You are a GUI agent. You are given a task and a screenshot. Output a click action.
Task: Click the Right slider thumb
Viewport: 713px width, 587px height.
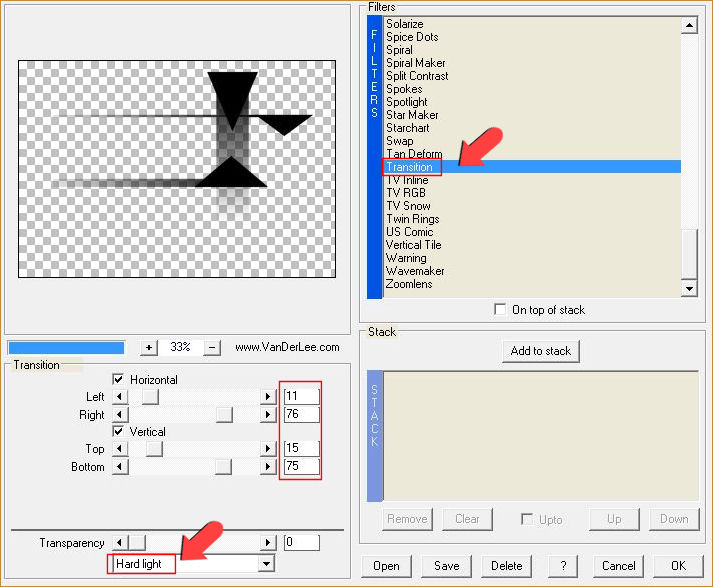[x=225, y=414]
